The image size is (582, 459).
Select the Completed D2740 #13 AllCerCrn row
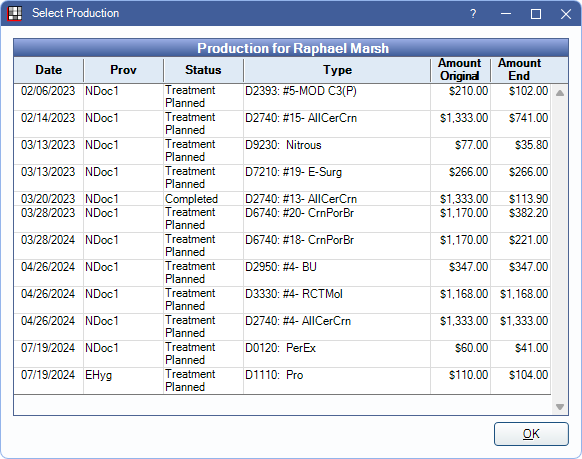pyautogui.click(x=282, y=199)
